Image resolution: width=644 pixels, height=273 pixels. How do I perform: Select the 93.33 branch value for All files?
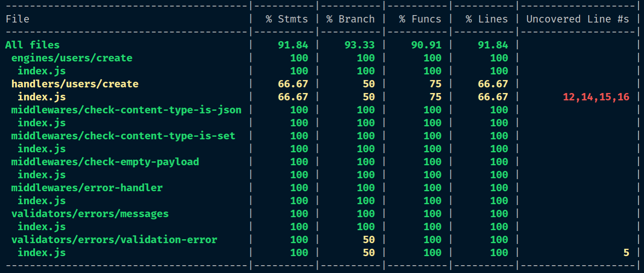pyautogui.click(x=359, y=45)
